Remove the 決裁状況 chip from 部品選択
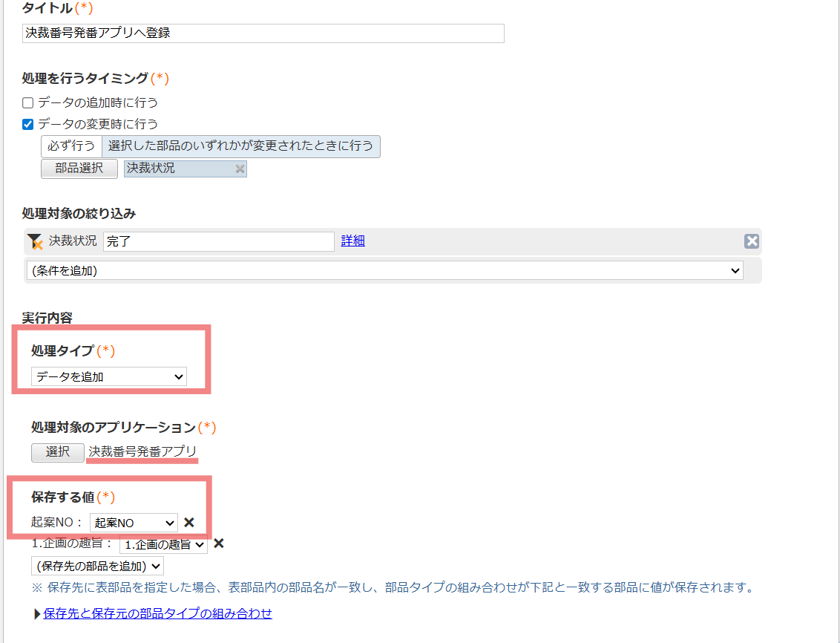 point(240,169)
